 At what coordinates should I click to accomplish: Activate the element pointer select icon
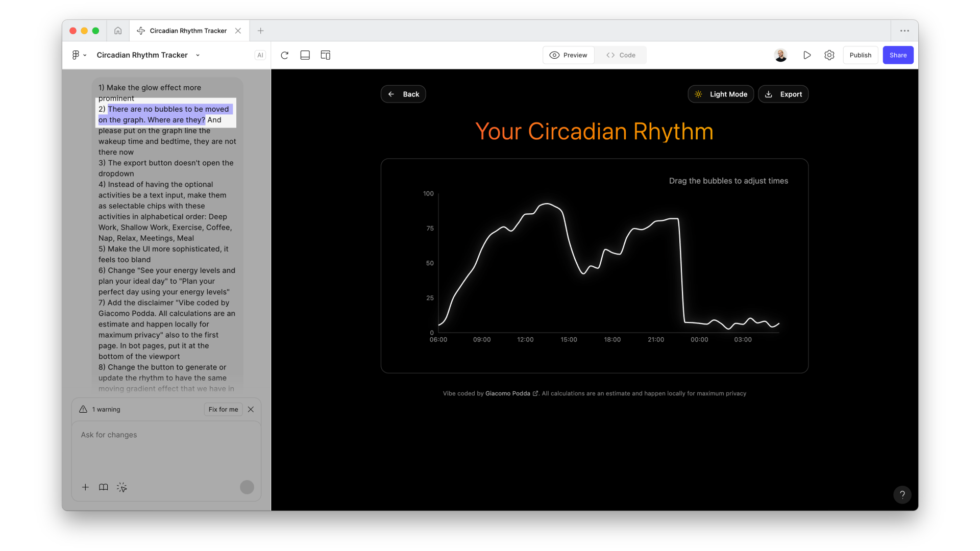tap(121, 487)
